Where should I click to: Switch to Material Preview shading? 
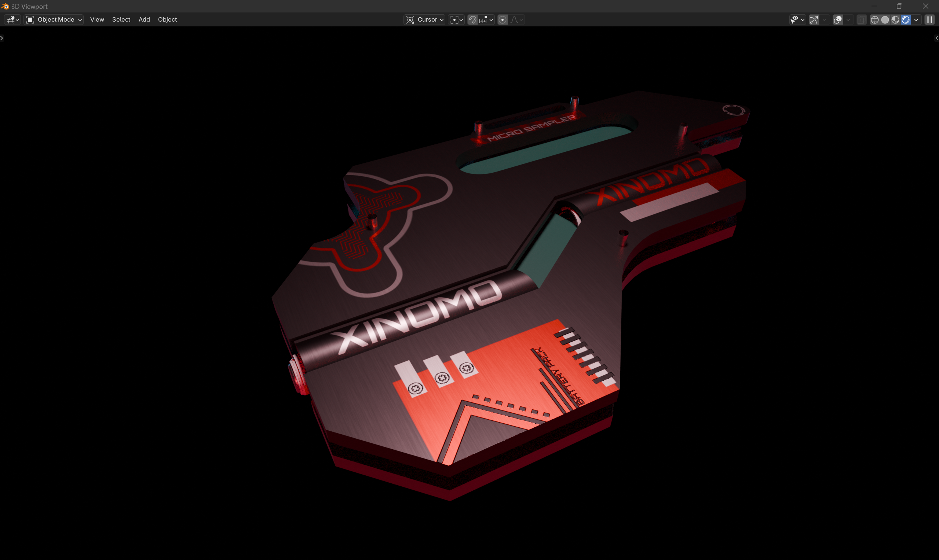coord(895,20)
